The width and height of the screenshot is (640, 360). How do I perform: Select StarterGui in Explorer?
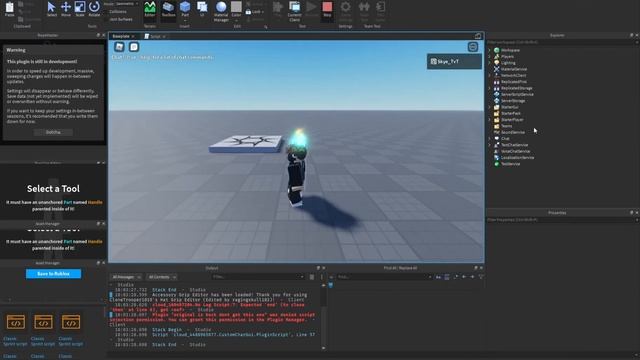(x=509, y=107)
